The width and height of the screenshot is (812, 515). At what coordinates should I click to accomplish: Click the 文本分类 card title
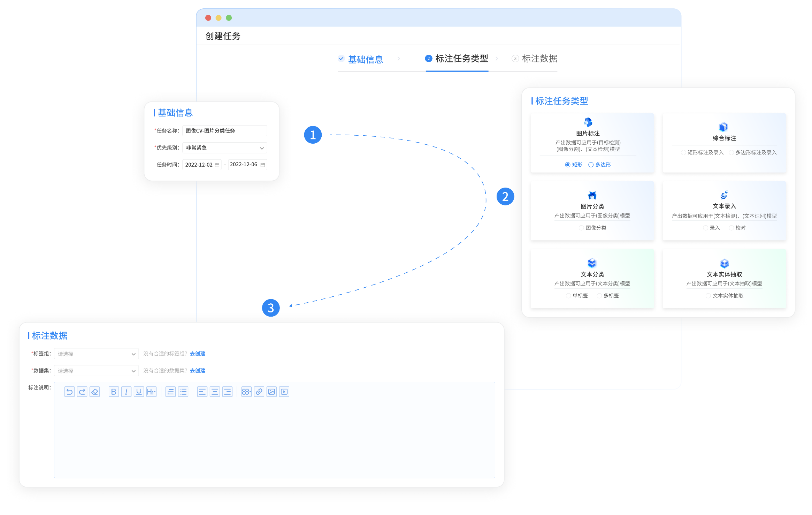coord(592,274)
